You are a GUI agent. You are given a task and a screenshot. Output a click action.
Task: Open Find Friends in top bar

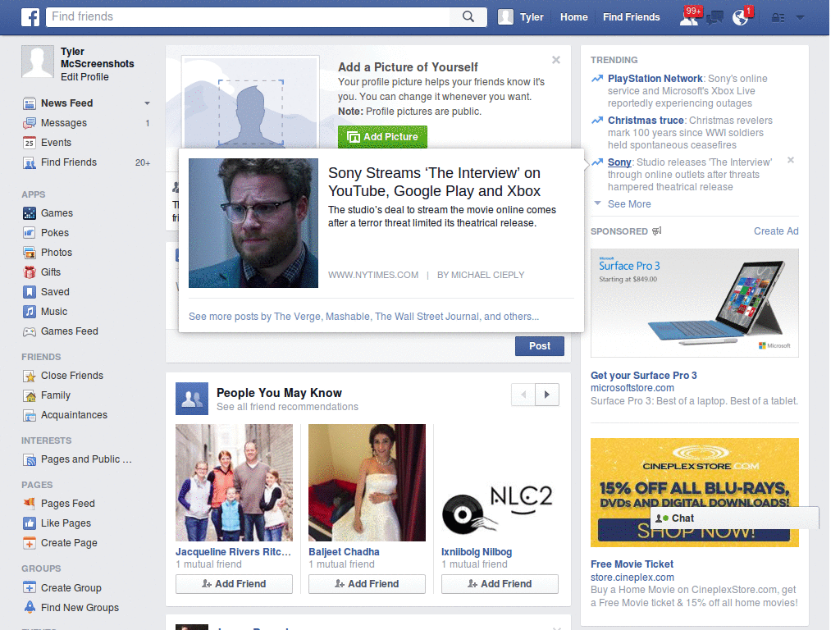631,17
